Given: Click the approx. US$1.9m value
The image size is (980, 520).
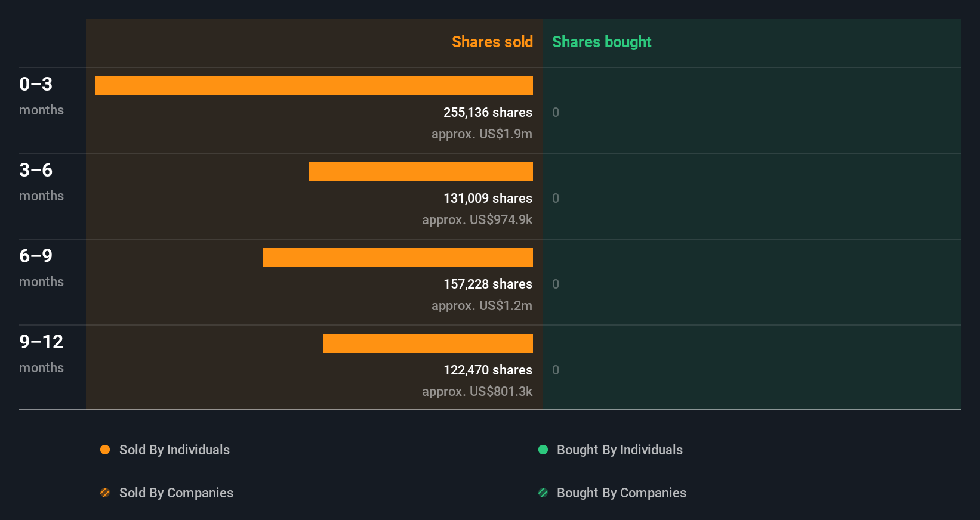Looking at the screenshot, I should (482, 134).
